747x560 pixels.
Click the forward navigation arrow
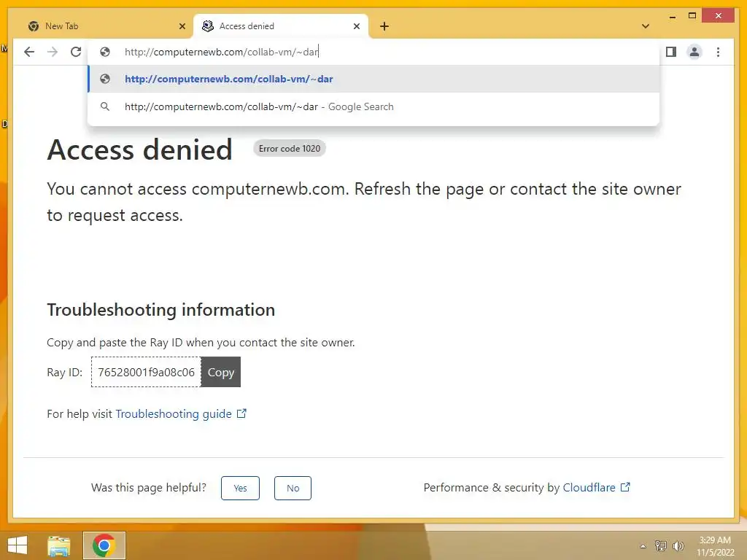[53, 52]
